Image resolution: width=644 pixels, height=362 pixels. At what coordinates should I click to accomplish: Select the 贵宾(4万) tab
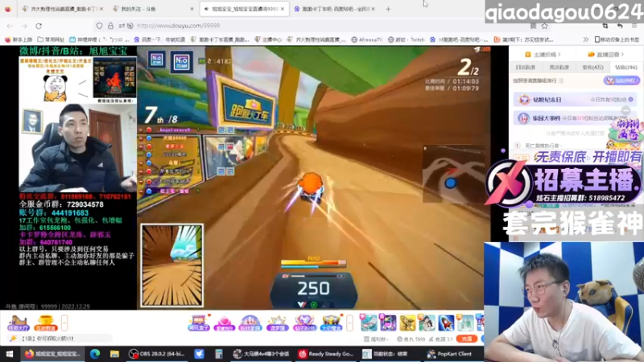[x=592, y=68]
